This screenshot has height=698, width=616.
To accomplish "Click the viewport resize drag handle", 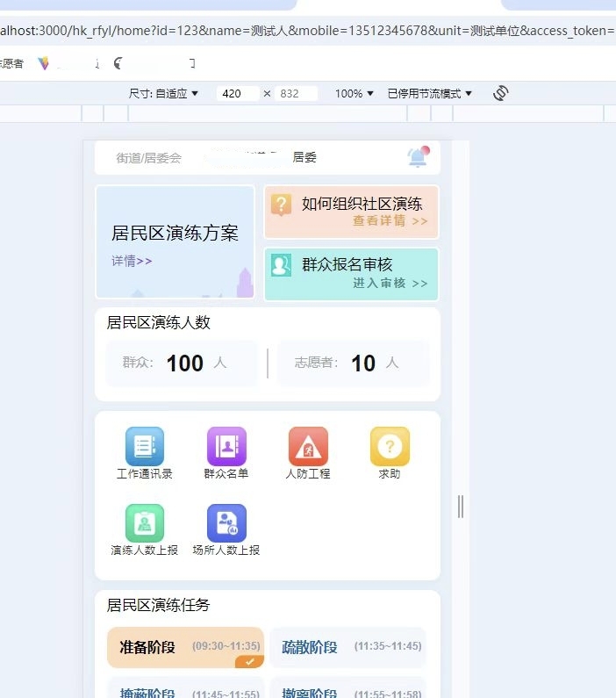I will point(461,506).
